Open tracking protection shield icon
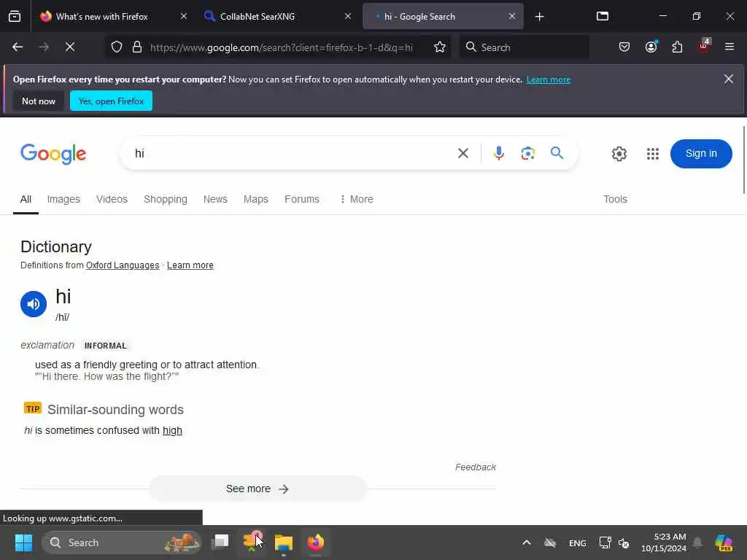This screenshot has height=560, width=747. (117, 47)
